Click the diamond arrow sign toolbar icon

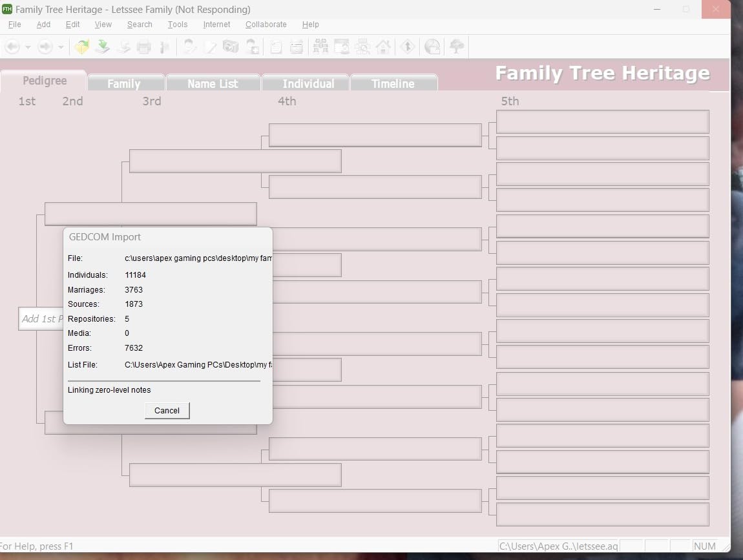coord(408,47)
